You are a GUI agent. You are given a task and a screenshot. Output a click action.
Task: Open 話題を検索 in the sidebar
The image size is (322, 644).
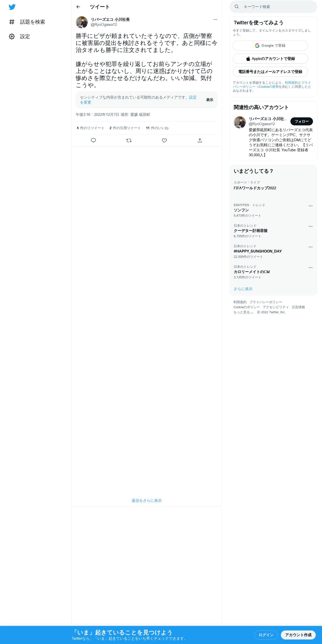coord(27,22)
